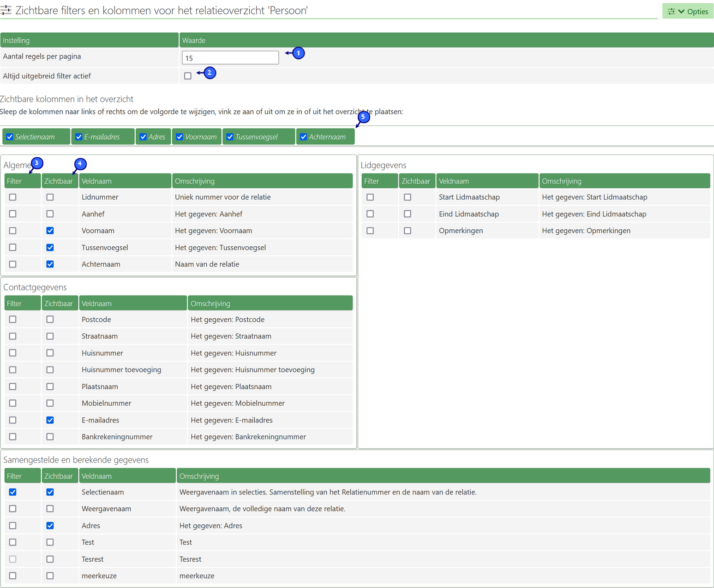Untick Zichtbaar for Selectienaam row
Image resolution: width=714 pixels, height=588 pixels.
click(50, 492)
